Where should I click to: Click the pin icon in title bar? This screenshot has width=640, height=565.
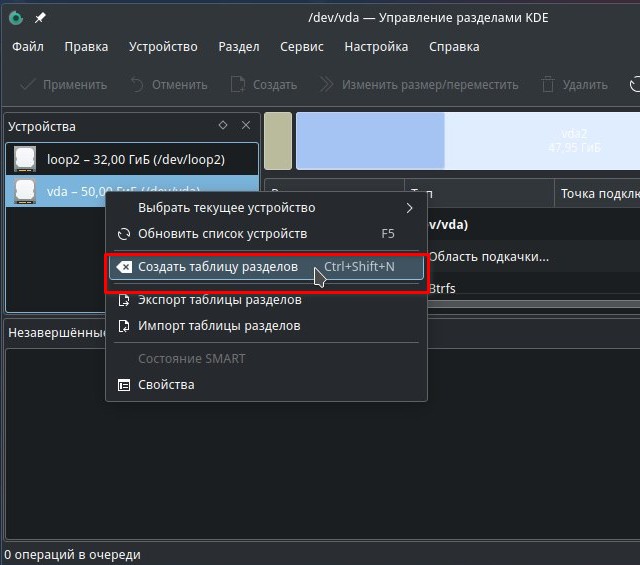pyautogui.click(x=40, y=18)
